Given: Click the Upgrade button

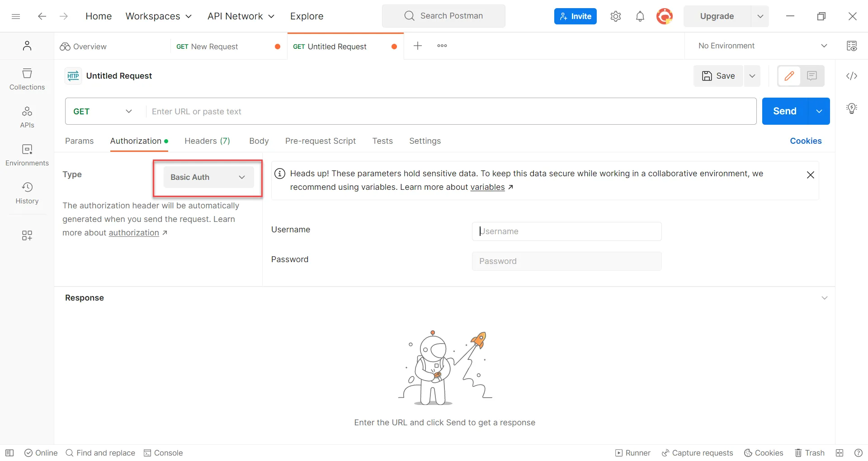Looking at the screenshot, I should [717, 16].
